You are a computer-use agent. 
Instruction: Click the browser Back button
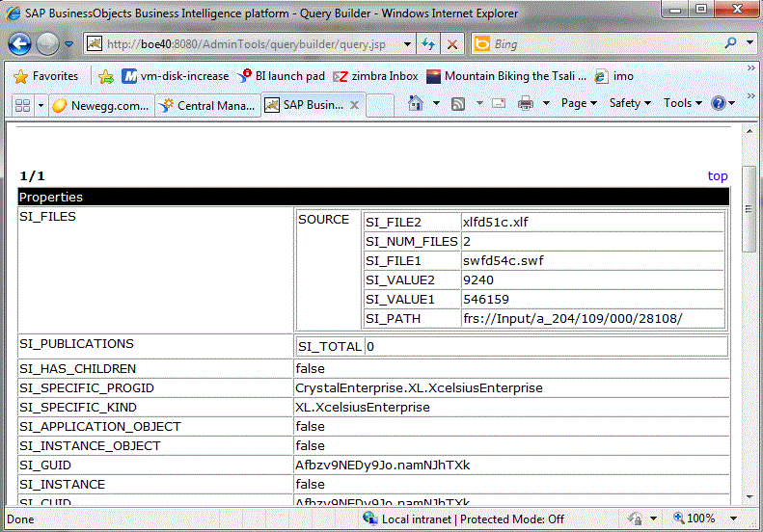click(x=20, y=44)
